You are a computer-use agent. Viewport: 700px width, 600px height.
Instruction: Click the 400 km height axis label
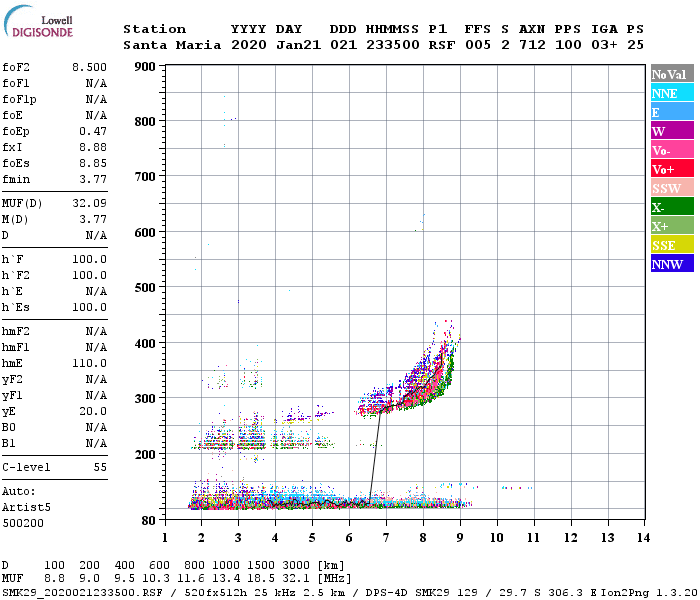(145, 343)
